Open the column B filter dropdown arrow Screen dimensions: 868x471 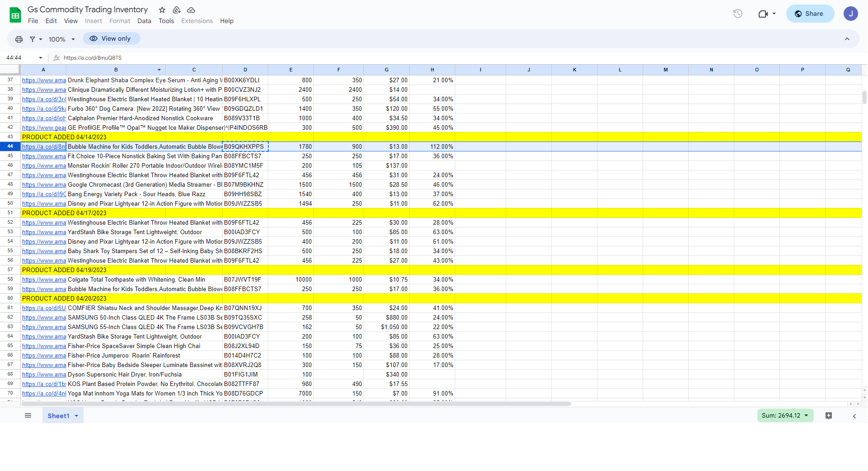point(159,70)
